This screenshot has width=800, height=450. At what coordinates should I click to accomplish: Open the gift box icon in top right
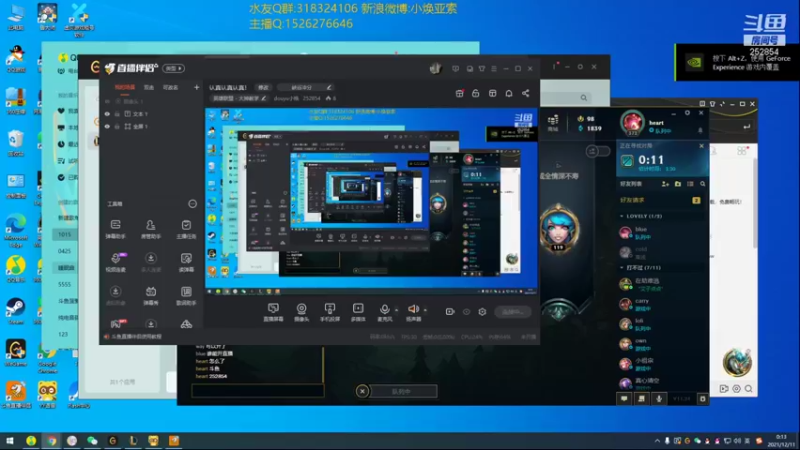[x=459, y=93]
